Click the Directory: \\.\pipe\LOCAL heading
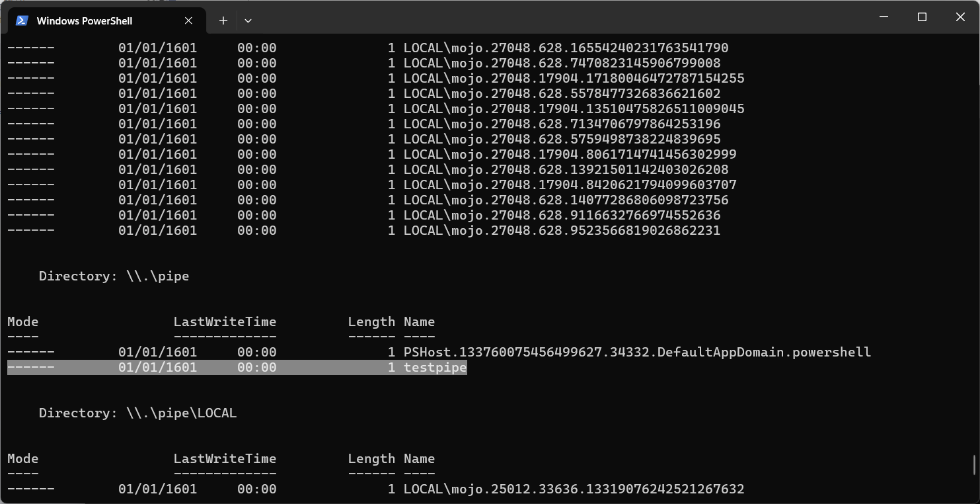The height and width of the screenshot is (504, 980). click(137, 413)
